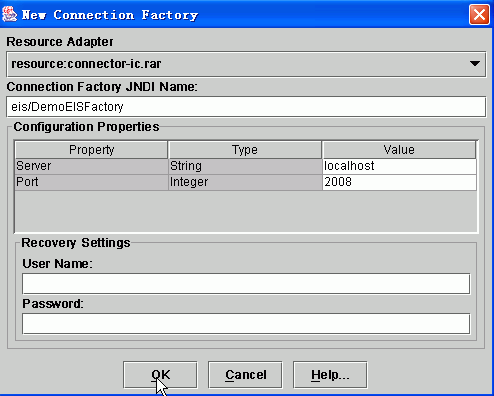Confirm with the OK button

click(160, 375)
